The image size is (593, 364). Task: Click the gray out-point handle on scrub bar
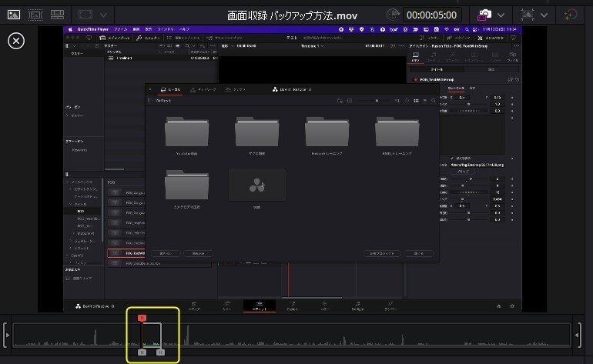coord(160,352)
